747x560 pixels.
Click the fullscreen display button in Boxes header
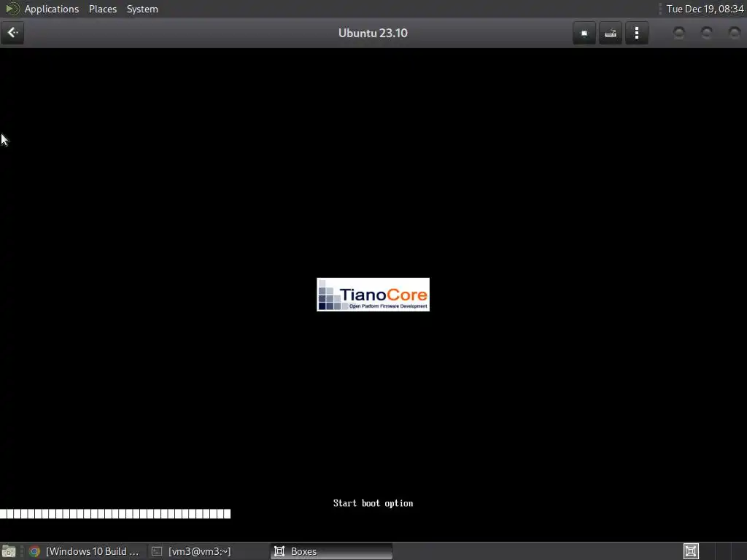(584, 33)
